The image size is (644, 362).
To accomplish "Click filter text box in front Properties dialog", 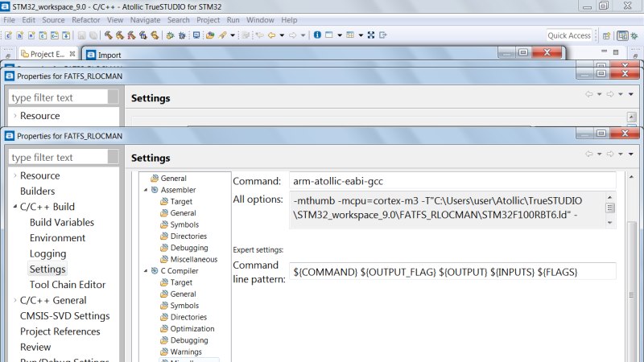I will tap(59, 157).
